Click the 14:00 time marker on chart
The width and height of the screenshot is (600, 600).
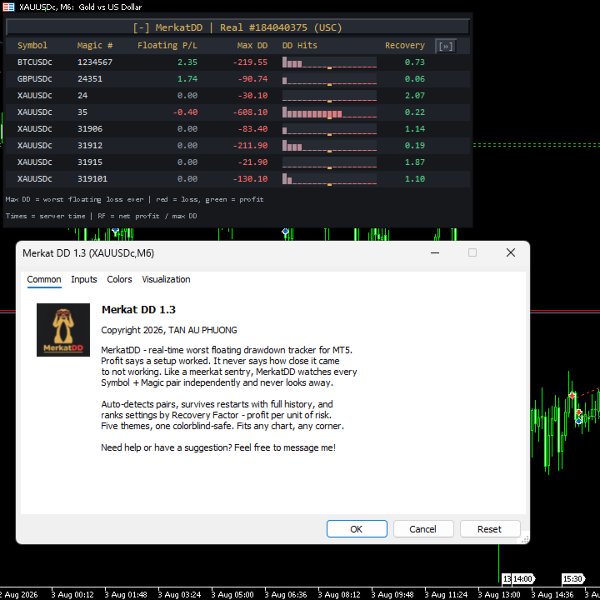click(x=523, y=579)
